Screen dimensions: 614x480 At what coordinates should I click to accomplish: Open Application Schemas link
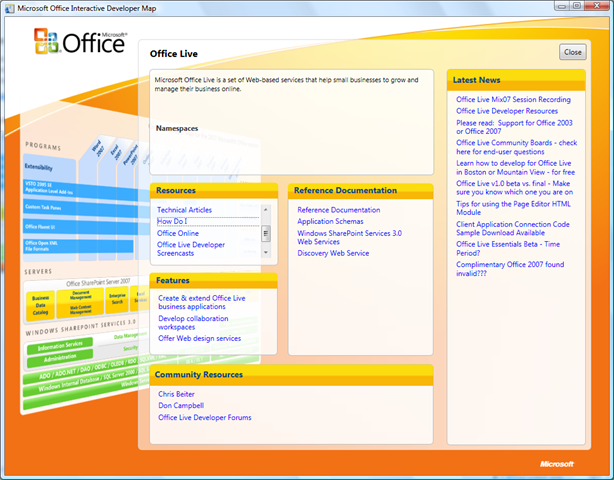pyautogui.click(x=330, y=222)
